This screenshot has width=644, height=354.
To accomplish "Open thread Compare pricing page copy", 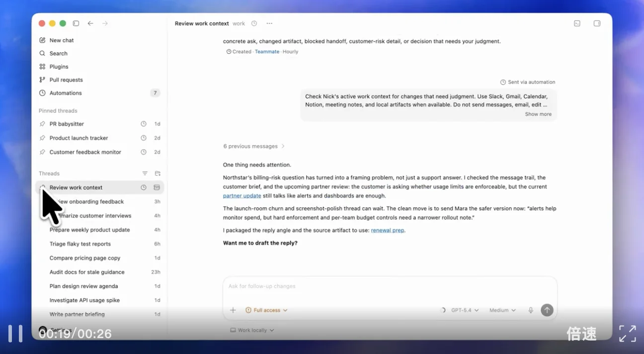I will click(x=85, y=258).
